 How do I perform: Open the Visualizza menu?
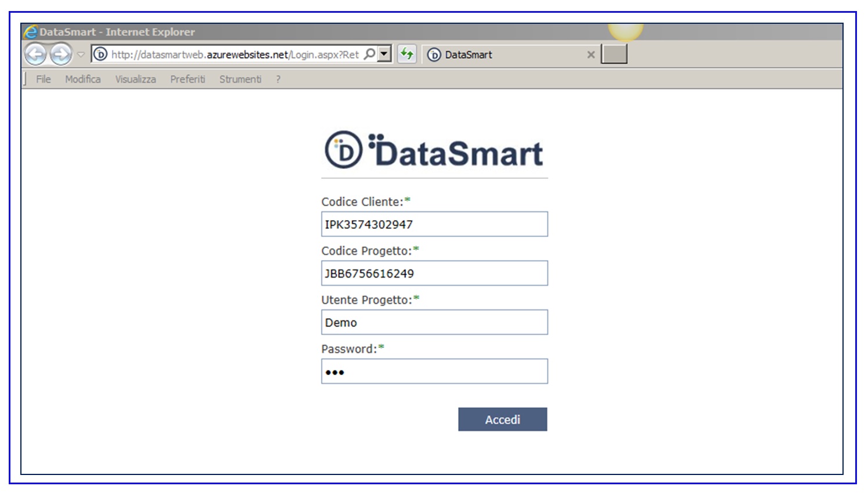[x=135, y=79]
